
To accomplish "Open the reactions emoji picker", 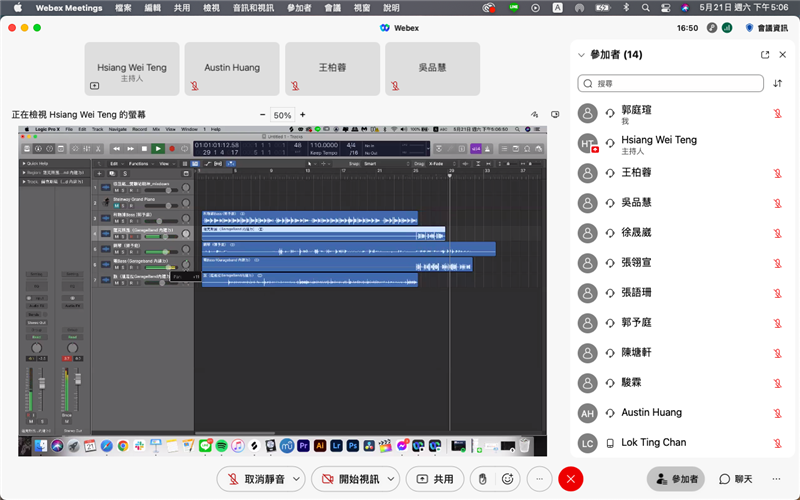I will tap(507, 479).
